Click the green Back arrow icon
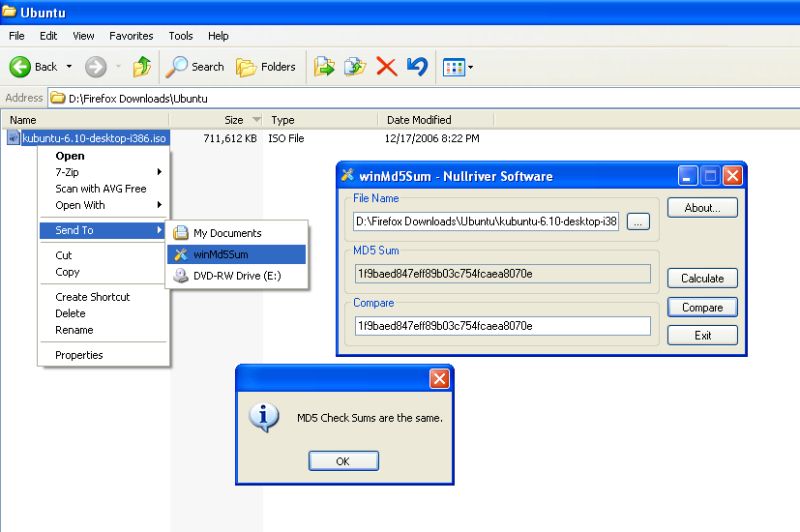Image resolution: width=800 pixels, height=532 pixels. [20, 67]
